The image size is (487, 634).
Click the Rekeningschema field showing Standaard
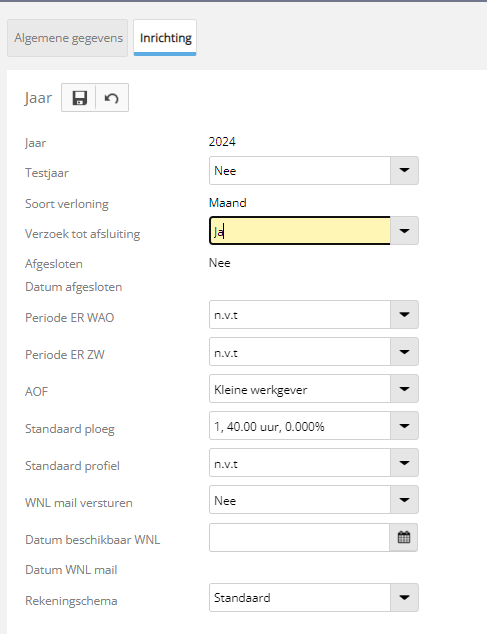pyautogui.click(x=300, y=597)
